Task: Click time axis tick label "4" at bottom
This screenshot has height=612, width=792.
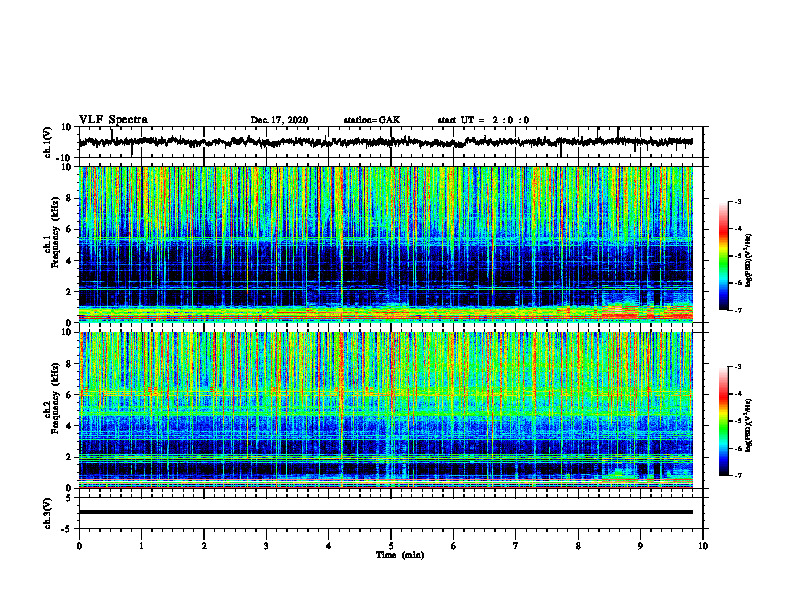Action: tap(329, 546)
